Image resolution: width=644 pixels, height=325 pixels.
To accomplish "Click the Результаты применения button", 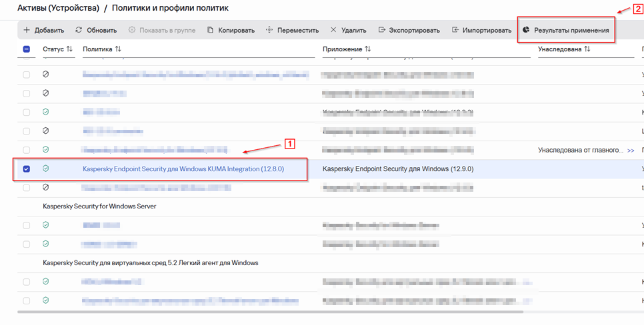I will click(x=565, y=31).
